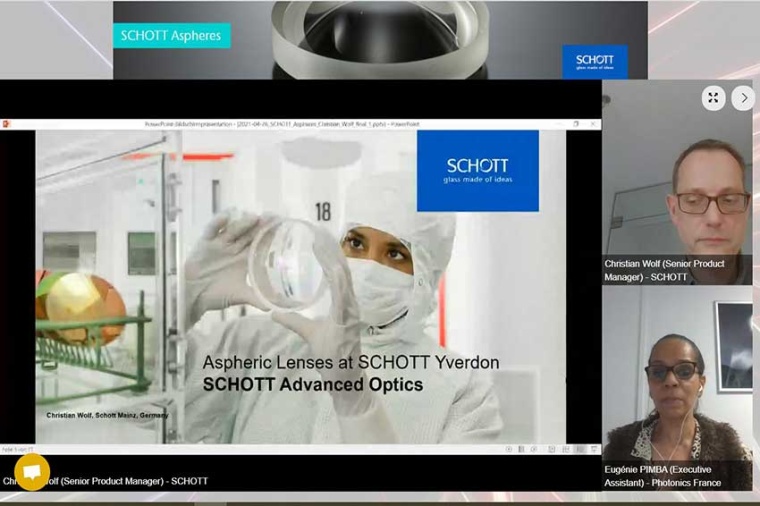760x506 pixels.
Task: Switch PowerPoint to Normal view icon
Action: click(552, 449)
